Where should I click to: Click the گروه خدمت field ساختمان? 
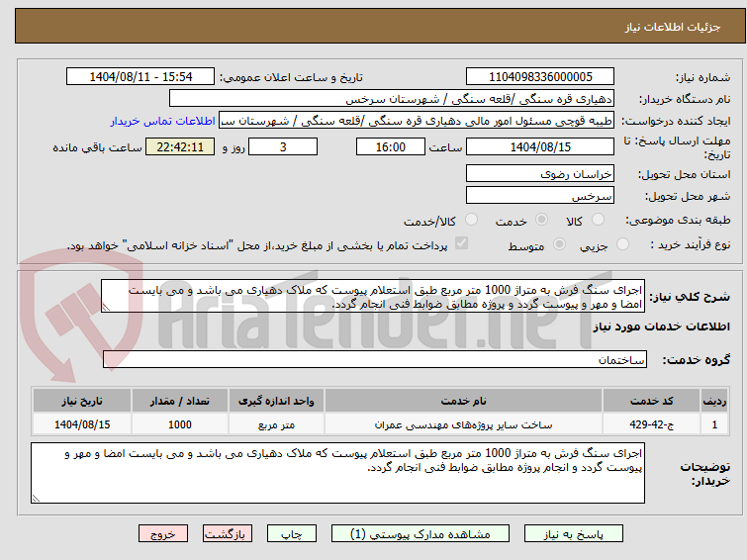(x=374, y=359)
